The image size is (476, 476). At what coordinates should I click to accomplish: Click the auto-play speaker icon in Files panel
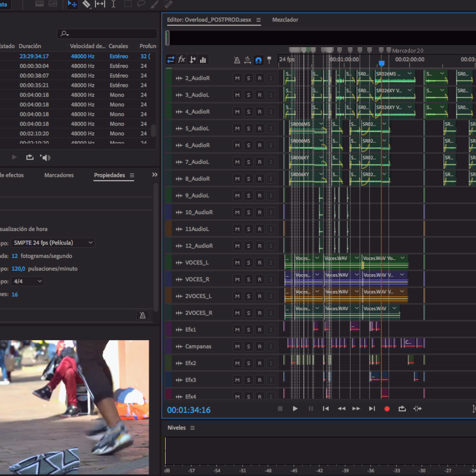click(45, 157)
